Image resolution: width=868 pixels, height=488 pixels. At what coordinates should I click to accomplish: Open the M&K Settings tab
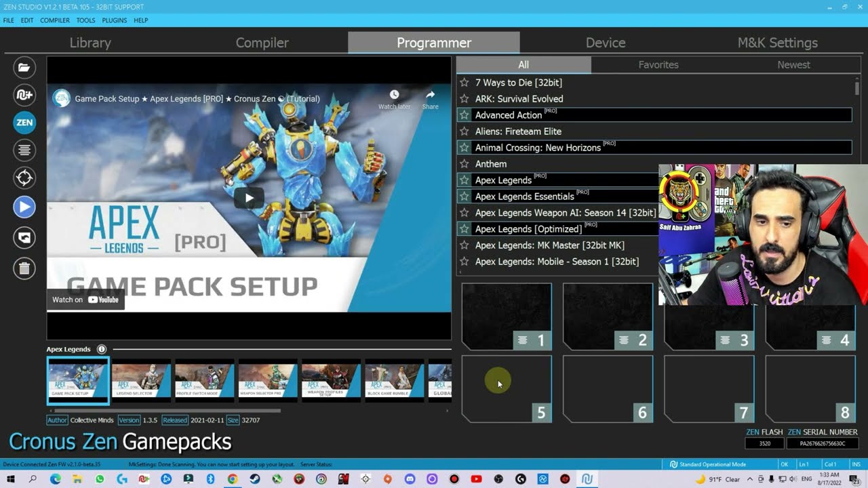click(777, 43)
